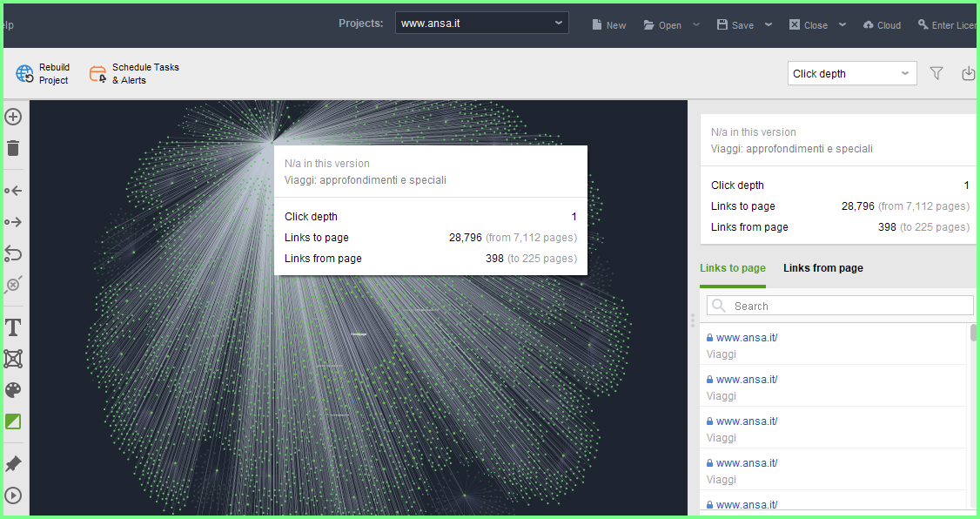Click the 28,796 value in graph tooltip
The width and height of the screenshot is (980, 519).
(465, 238)
